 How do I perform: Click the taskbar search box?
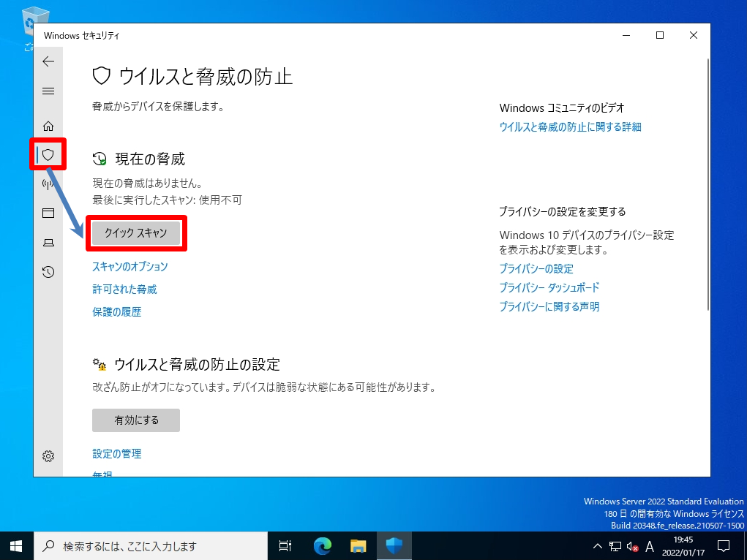[x=151, y=545]
